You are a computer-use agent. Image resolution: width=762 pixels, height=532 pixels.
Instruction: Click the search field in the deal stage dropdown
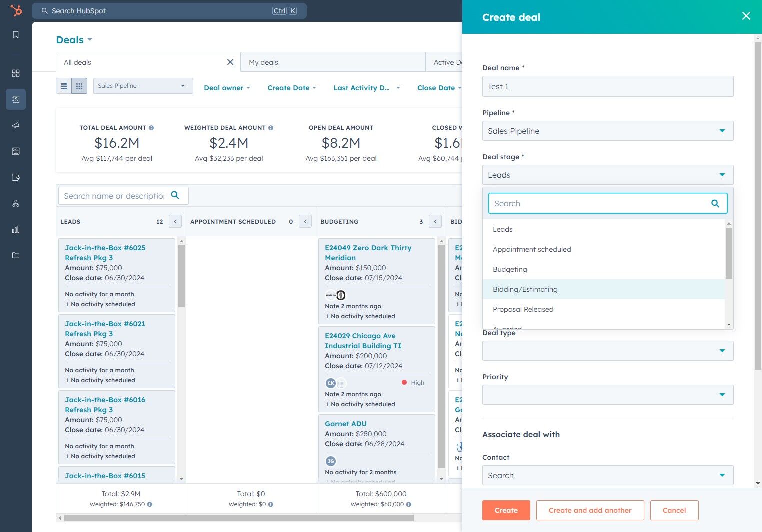tap(608, 203)
